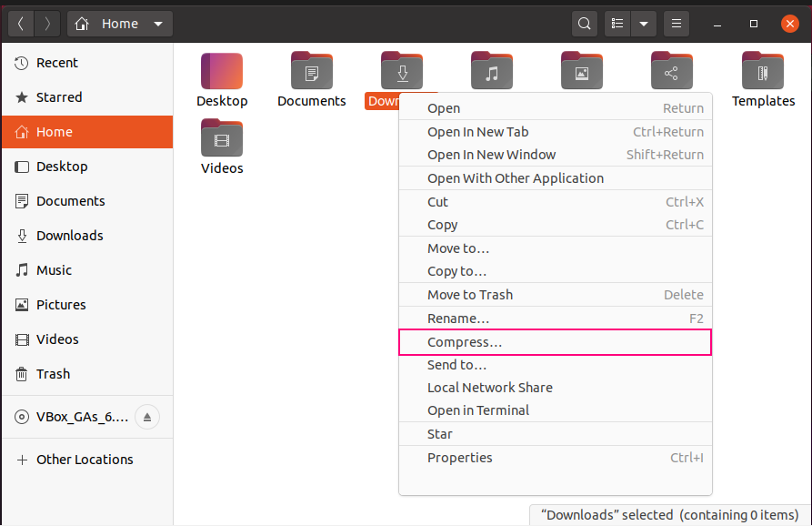Go back with the left arrow button

(x=21, y=24)
